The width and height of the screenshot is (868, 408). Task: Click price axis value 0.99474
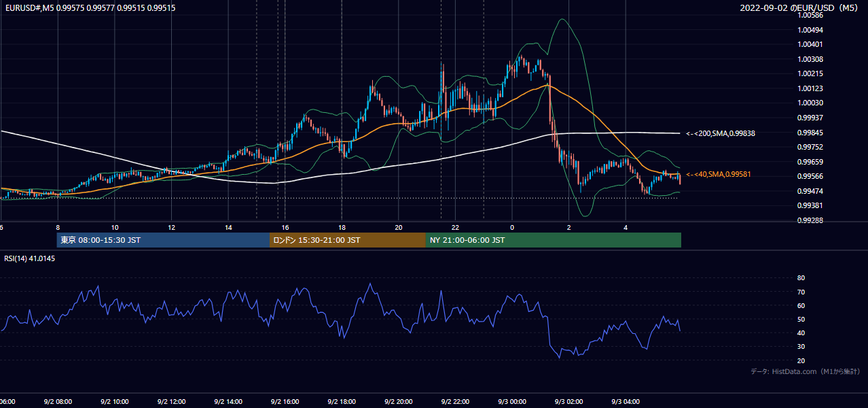pos(810,191)
